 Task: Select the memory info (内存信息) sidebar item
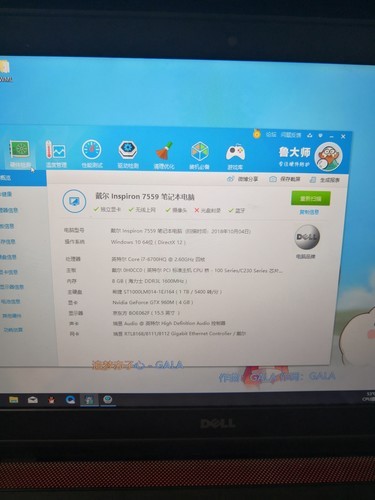[x=8, y=242]
